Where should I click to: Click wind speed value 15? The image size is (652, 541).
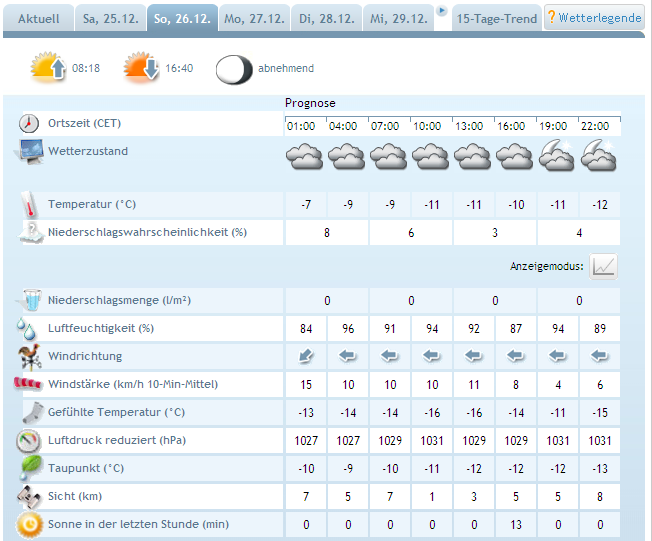306,385
